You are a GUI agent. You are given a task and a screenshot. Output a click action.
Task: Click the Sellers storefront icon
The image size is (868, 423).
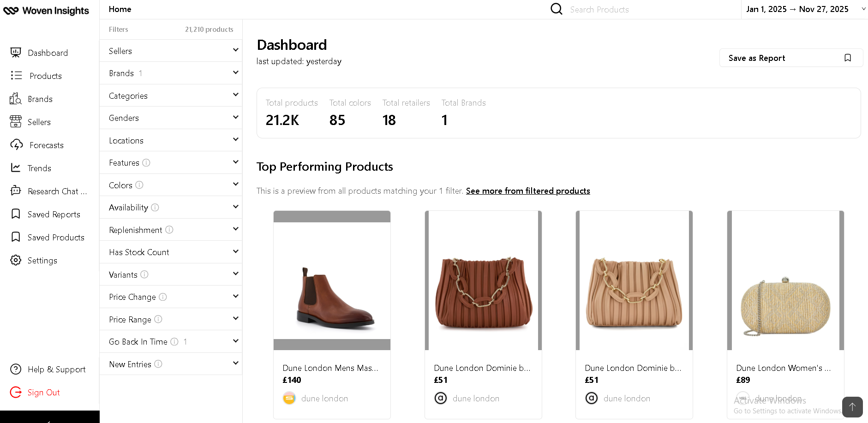[16, 122]
